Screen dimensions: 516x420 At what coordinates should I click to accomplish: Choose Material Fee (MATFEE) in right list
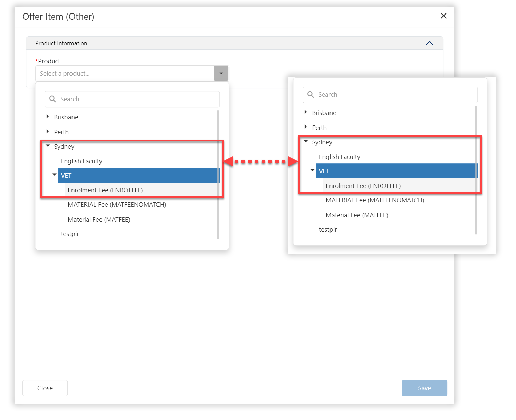point(357,215)
